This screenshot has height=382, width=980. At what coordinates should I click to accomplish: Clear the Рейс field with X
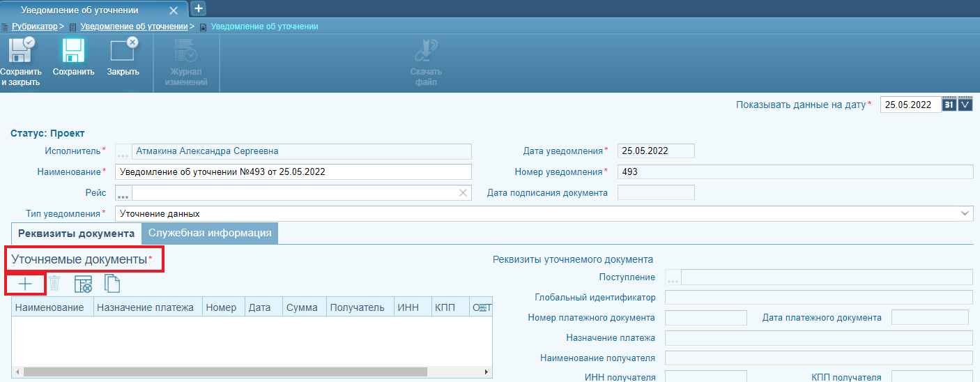point(462,193)
